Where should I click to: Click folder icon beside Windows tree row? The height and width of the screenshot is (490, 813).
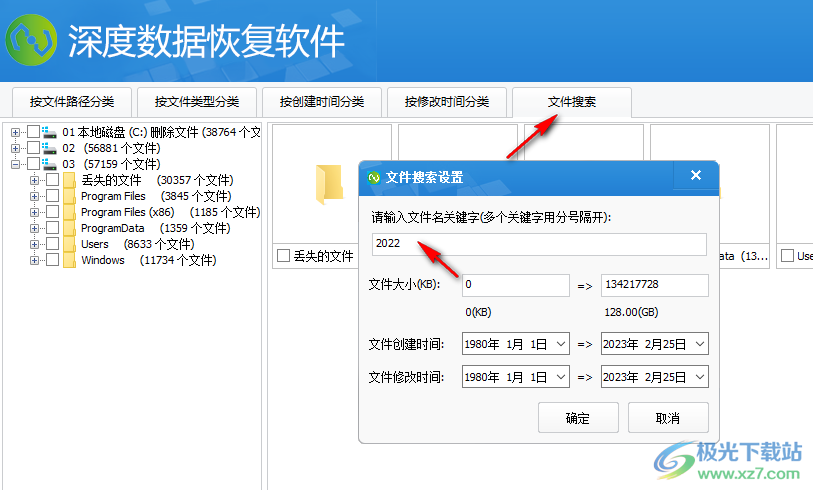[69, 260]
